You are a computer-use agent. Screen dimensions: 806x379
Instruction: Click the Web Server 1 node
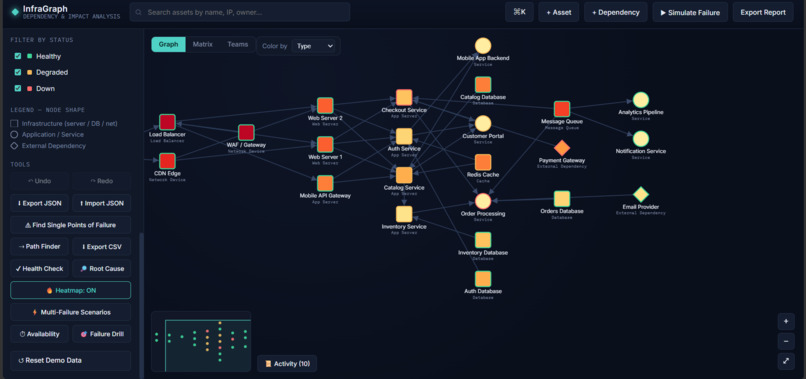tap(325, 145)
